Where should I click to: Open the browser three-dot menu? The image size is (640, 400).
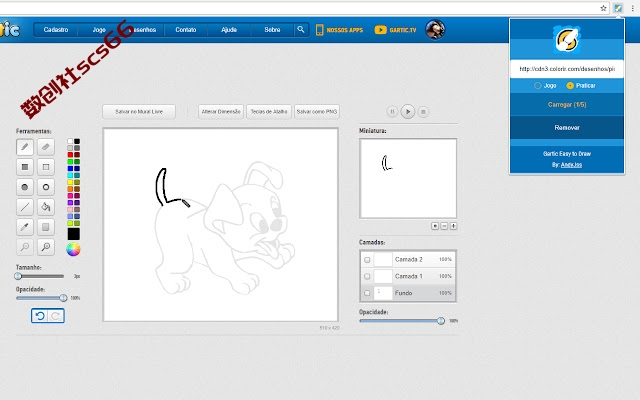(632, 8)
